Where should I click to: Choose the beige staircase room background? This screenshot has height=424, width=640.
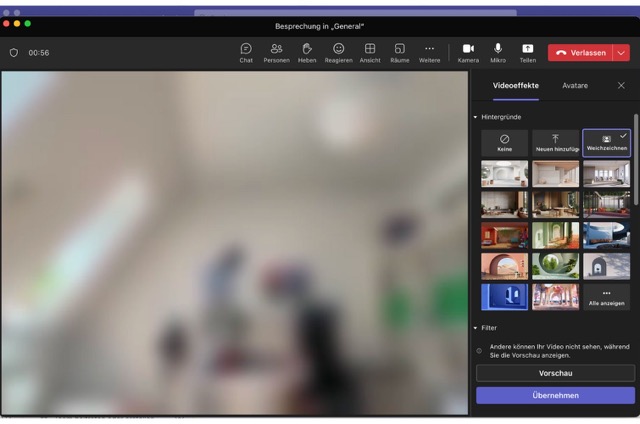tap(556, 174)
